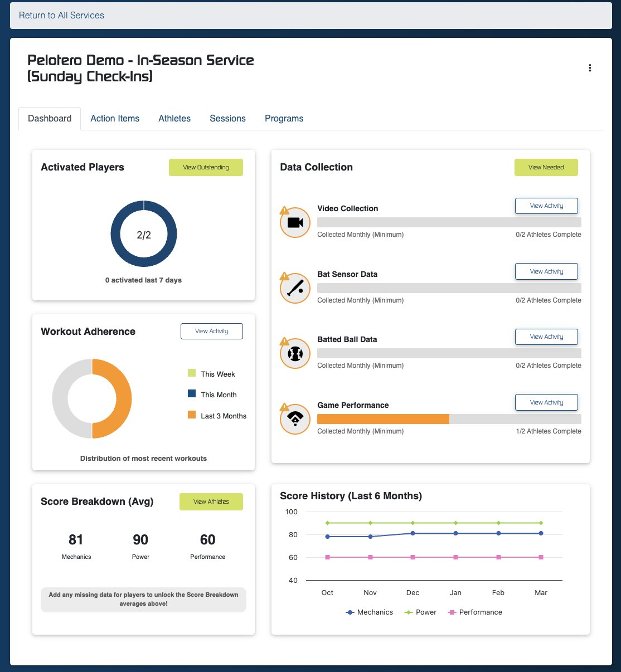Open the Athletes tab
The height and width of the screenshot is (672, 621).
pyautogui.click(x=174, y=119)
